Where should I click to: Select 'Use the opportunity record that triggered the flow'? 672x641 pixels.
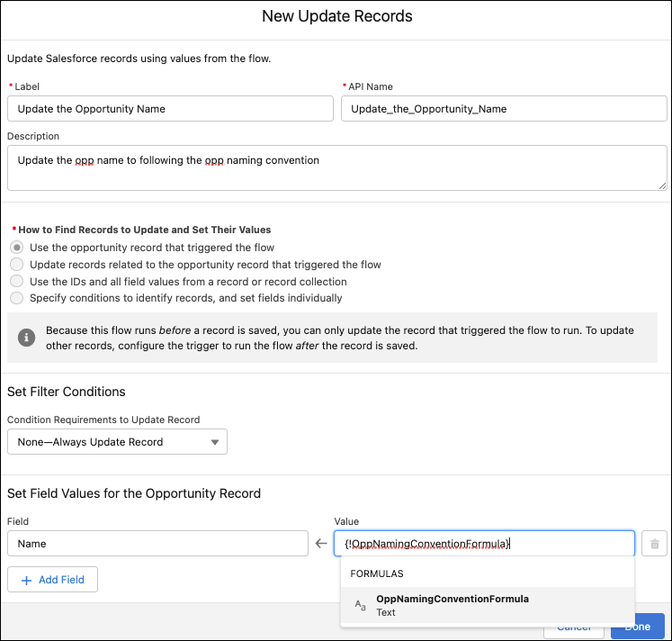coord(17,248)
